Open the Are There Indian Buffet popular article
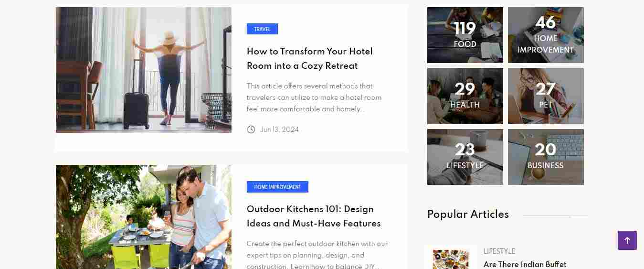Viewport: 644px width, 269px height. tap(525, 264)
